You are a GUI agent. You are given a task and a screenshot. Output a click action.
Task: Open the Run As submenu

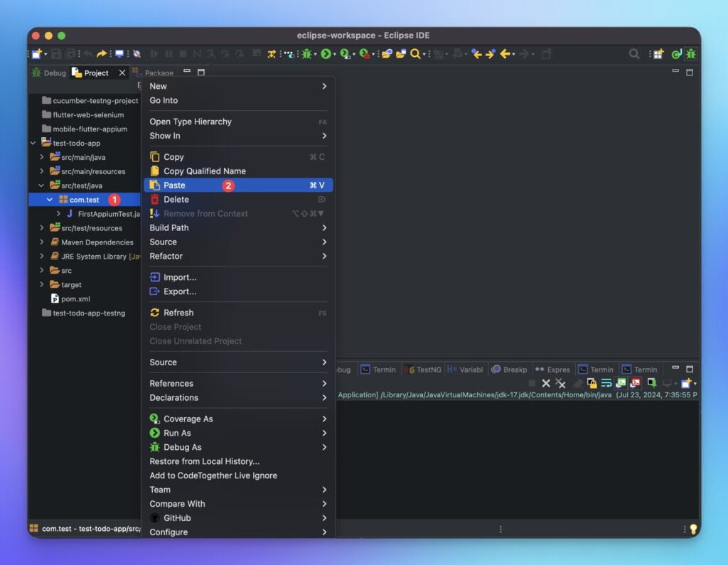click(237, 433)
